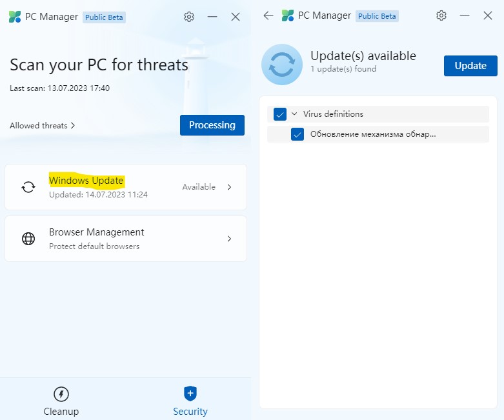Click the '1 update(s) found' text

[343, 69]
